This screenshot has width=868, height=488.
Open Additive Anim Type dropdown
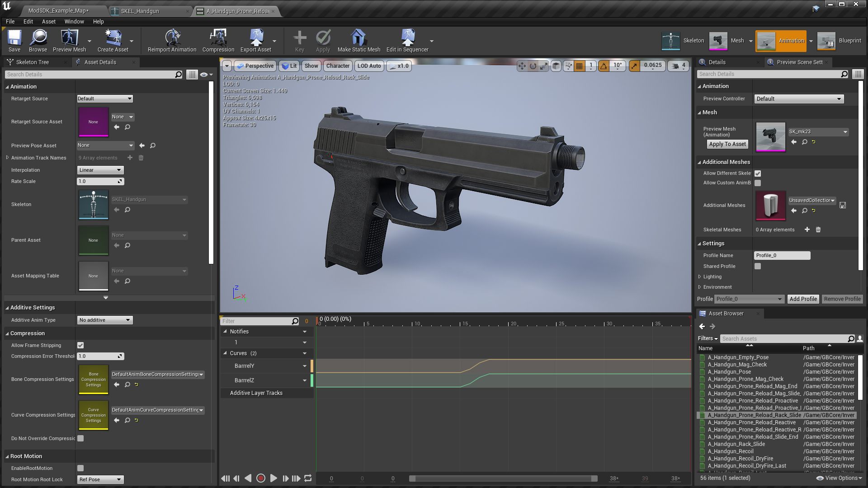(104, 320)
